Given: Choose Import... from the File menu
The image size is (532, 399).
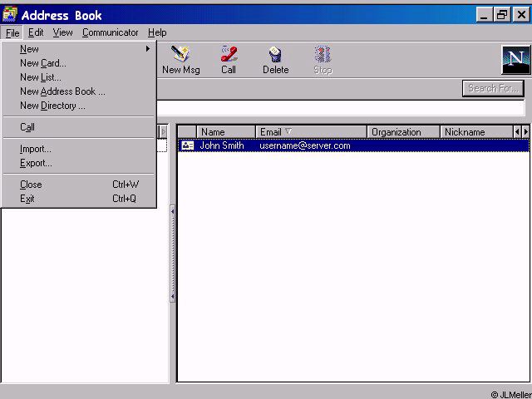Looking at the screenshot, I should click(x=79, y=149).
